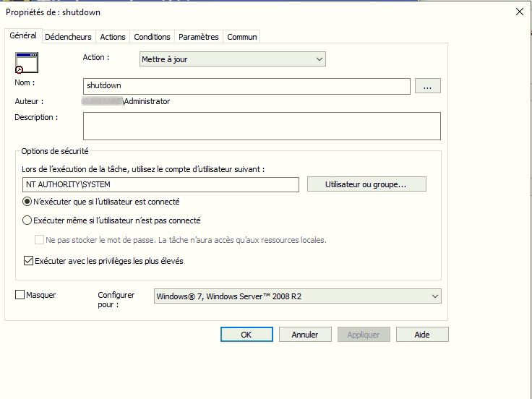
Task: Select Exécuter même si l'utilisateur n'est pas connecté
Action: click(x=27, y=220)
